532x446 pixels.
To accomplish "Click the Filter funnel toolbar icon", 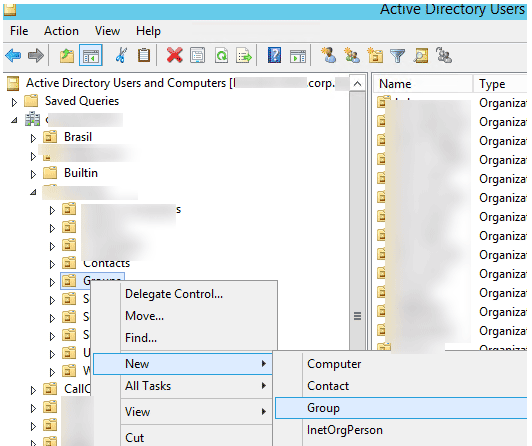I will click(397, 56).
